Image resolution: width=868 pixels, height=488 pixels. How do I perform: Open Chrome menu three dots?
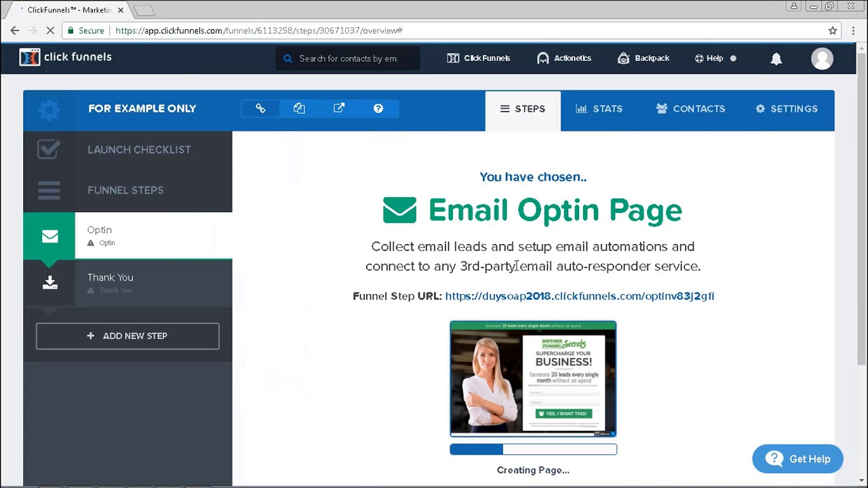853,30
